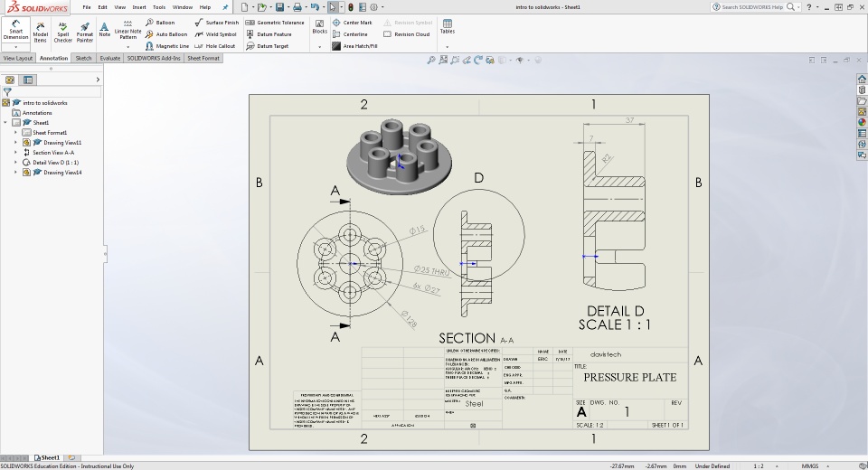Select the Center Mark tool
The image size is (868, 470).
pos(353,23)
